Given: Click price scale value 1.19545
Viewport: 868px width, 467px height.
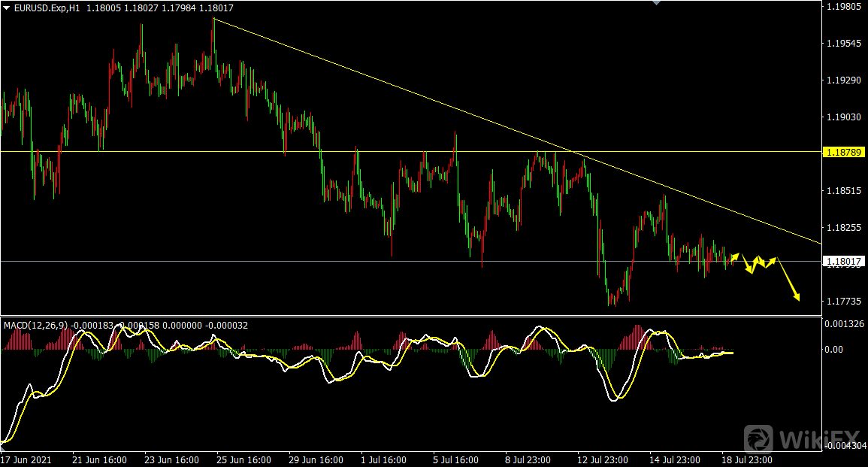Looking at the screenshot, I should tap(844, 43).
